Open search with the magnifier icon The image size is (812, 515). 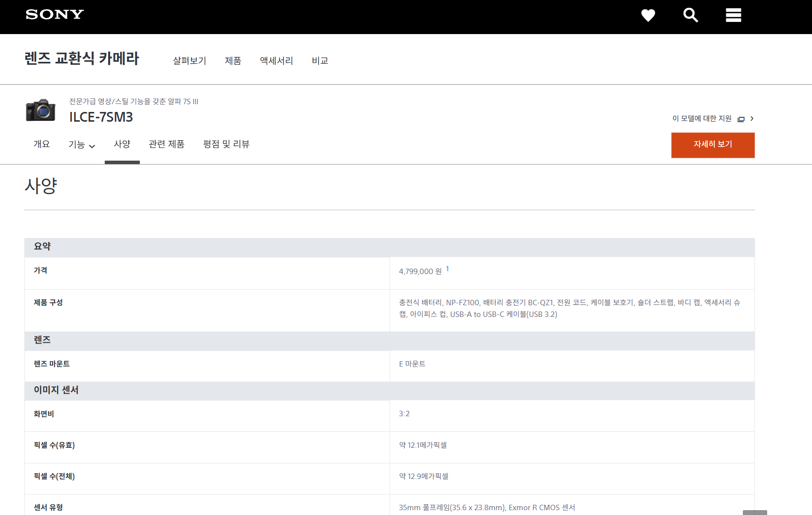tap(690, 15)
